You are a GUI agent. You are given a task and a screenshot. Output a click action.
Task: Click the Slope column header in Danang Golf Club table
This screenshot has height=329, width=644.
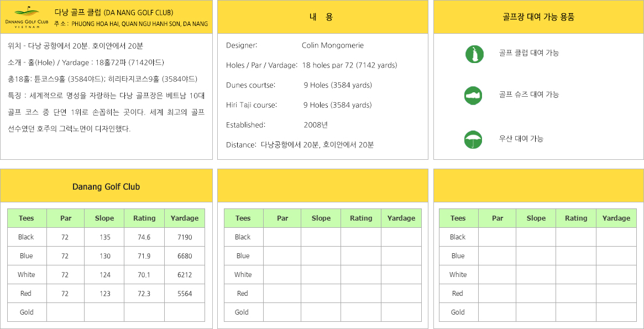point(104,218)
